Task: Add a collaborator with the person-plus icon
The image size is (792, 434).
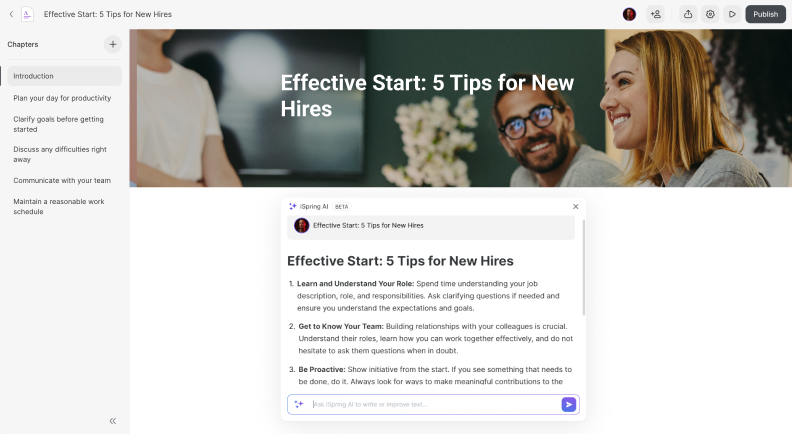Action: pos(656,14)
